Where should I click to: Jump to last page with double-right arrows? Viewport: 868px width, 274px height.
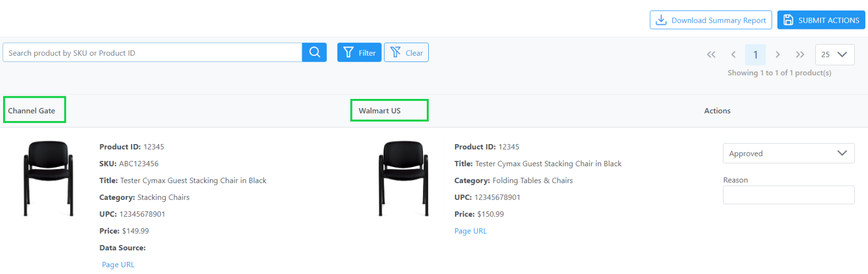[x=800, y=55]
